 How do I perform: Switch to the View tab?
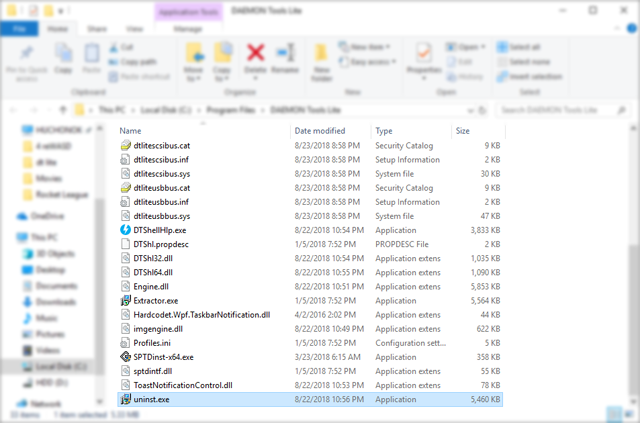click(x=134, y=29)
